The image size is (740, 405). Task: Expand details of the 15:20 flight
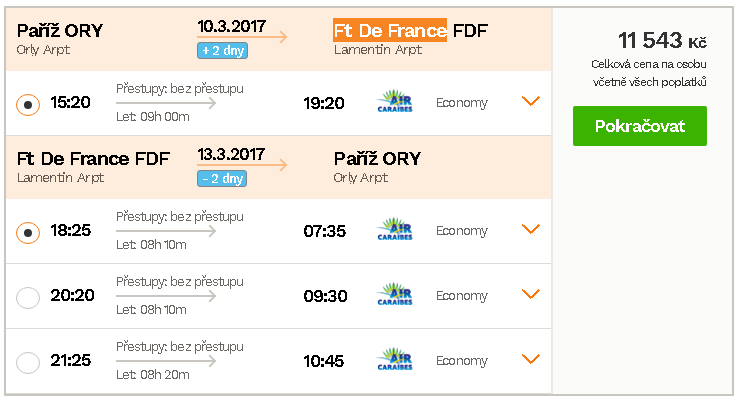[x=530, y=101]
